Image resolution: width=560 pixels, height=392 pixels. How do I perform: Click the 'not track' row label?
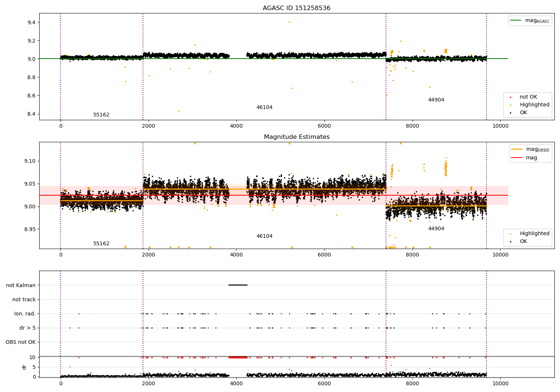[24, 300]
